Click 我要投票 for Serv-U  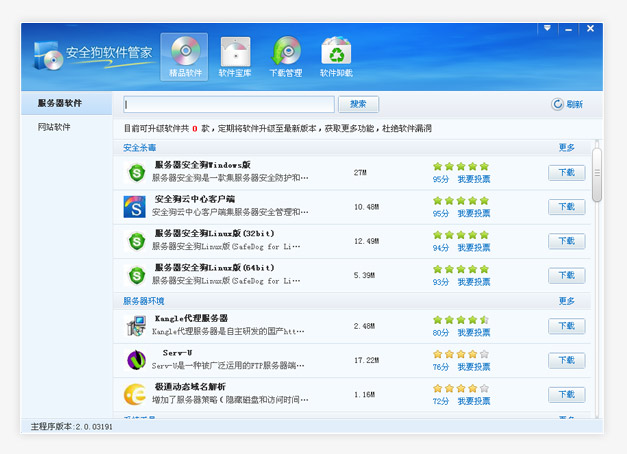point(474,366)
